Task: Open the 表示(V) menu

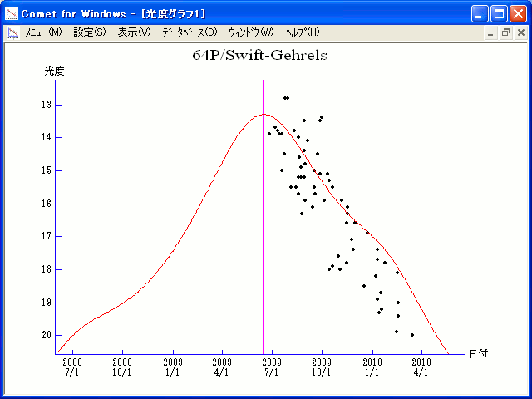Action: 134,32
